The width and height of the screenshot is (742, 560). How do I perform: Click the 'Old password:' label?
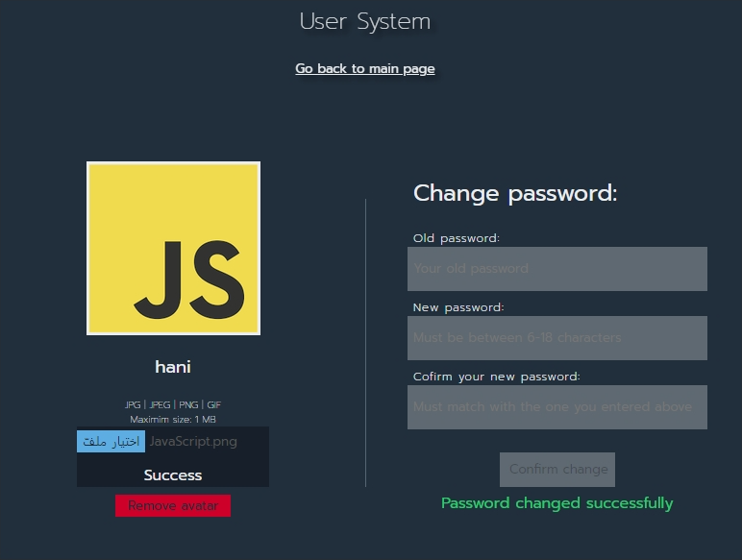pyautogui.click(x=457, y=238)
